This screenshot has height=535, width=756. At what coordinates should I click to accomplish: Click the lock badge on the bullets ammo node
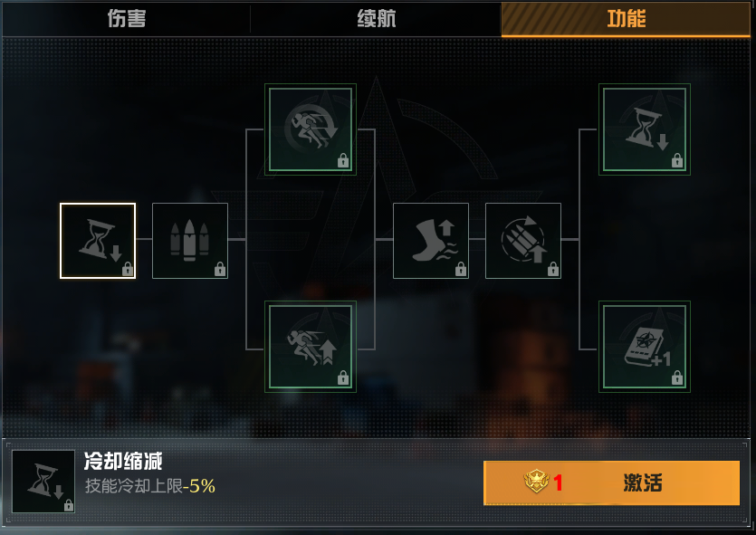tap(220, 270)
